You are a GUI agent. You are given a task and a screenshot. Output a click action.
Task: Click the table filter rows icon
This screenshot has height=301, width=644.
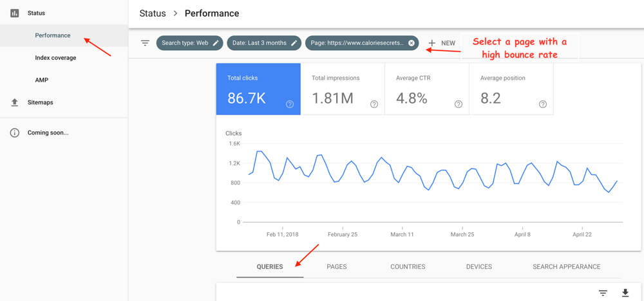click(x=603, y=293)
